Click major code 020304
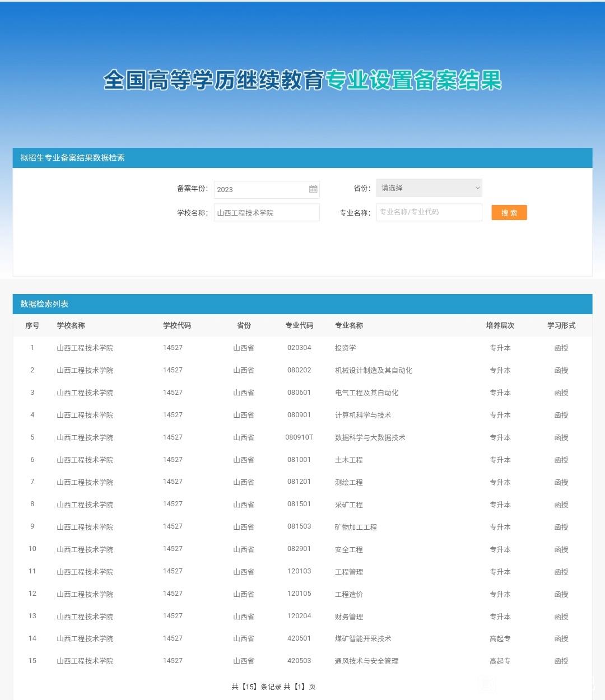This screenshot has height=700, width=605. [x=299, y=348]
